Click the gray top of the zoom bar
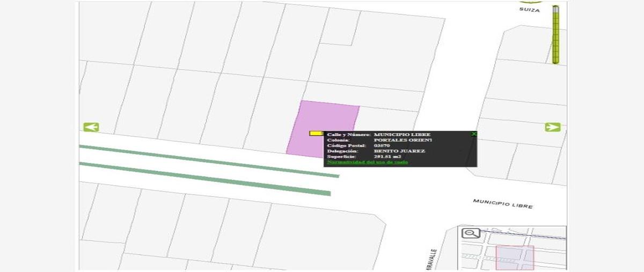Screen dimensions: 644x272 [x=556, y=9]
